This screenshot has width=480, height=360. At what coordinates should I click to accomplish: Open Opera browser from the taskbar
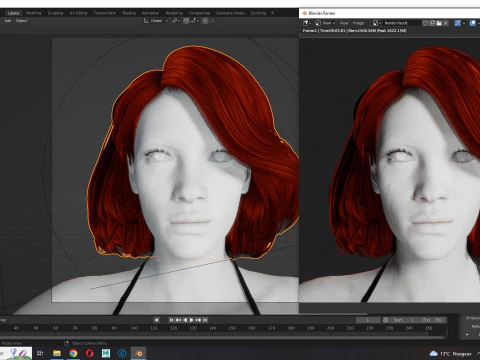(90, 353)
